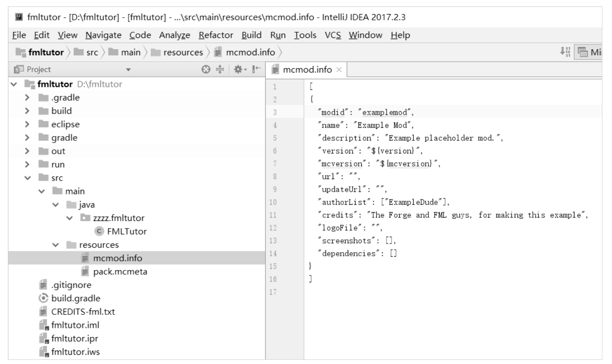The width and height of the screenshot is (612, 364).
Task: Click the pack.mcmeta file icon
Action: tap(85, 272)
